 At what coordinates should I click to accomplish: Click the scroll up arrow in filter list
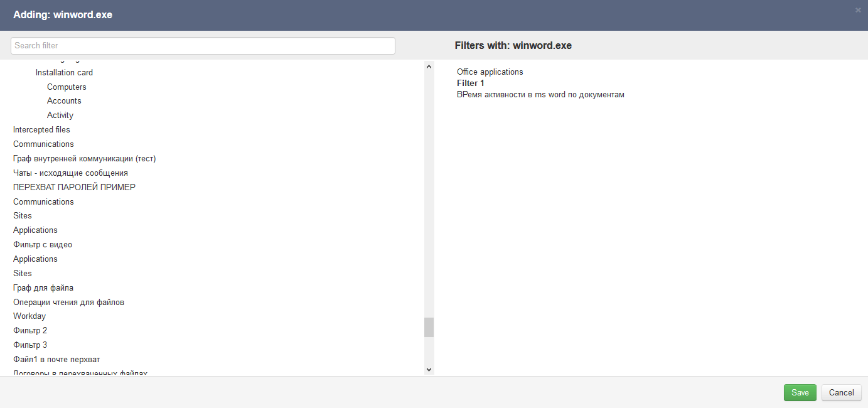tap(429, 67)
